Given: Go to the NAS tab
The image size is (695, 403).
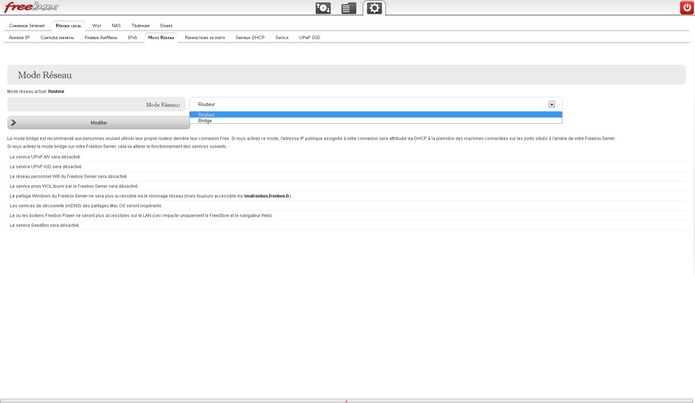Looking at the screenshot, I should (116, 25).
